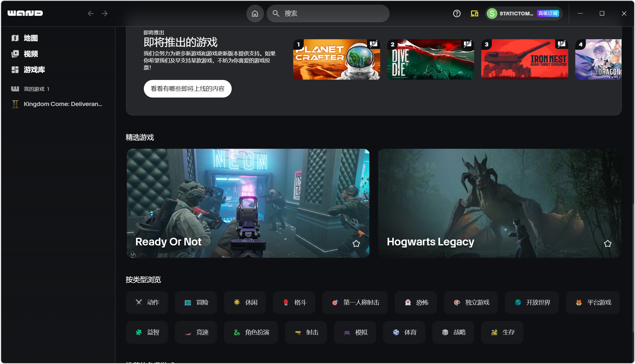Image resolution: width=635 pixels, height=364 pixels.
Task: Favorite Hogwarts Legacy with star icon
Action: tap(608, 244)
